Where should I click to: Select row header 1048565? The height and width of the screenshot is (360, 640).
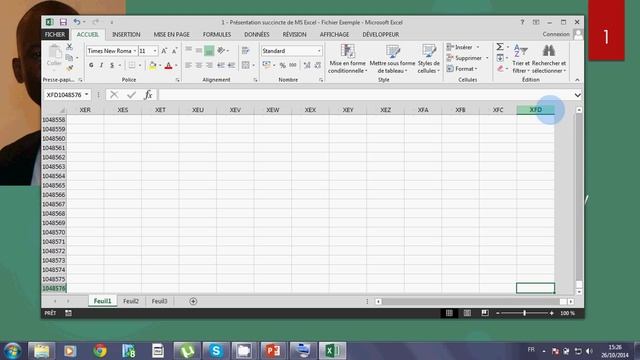coord(54,185)
